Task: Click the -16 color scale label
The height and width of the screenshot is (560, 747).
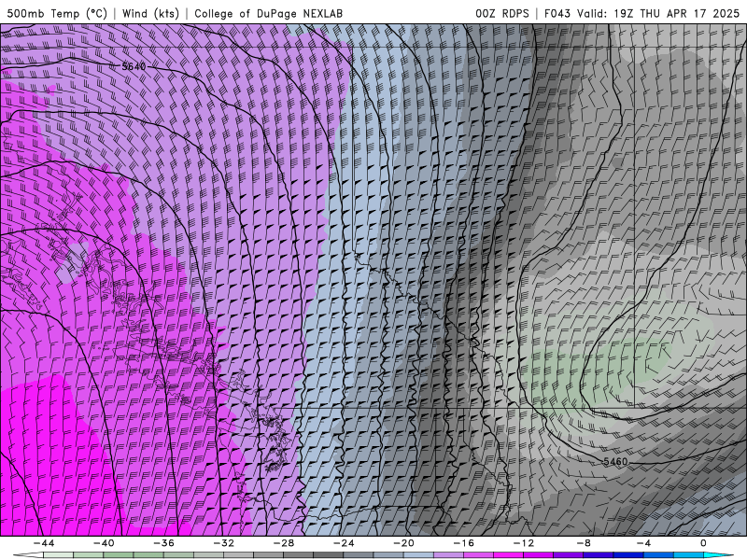Action: coord(463,543)
